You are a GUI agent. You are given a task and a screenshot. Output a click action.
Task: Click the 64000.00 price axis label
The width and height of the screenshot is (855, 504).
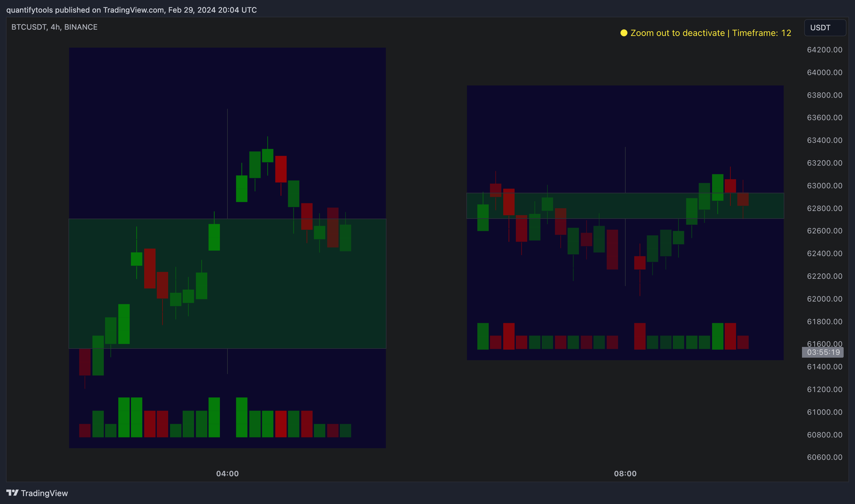click(825, 72)
